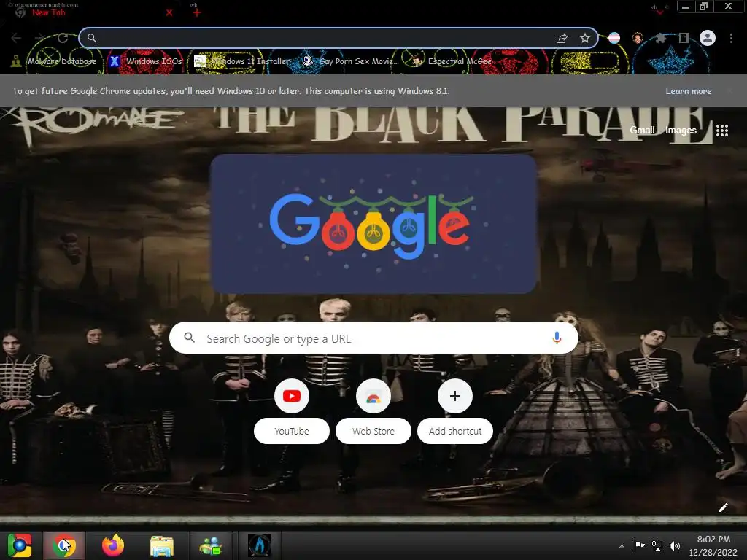This screenshot has width=747, height=560.
Task: Click Learn more in the update notice
Action: pos(689,91)
